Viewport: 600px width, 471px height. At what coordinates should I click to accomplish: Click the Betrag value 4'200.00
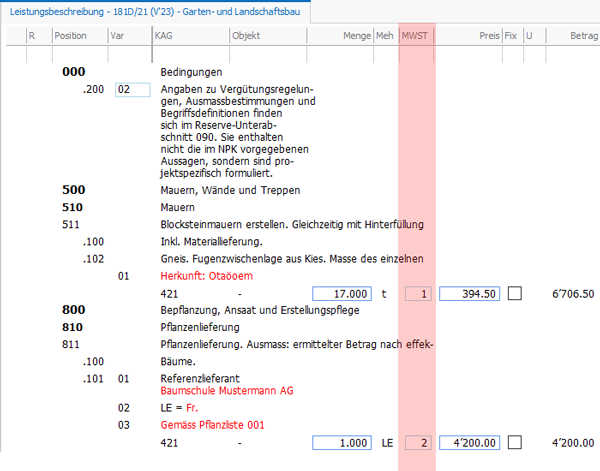[573, 443]
